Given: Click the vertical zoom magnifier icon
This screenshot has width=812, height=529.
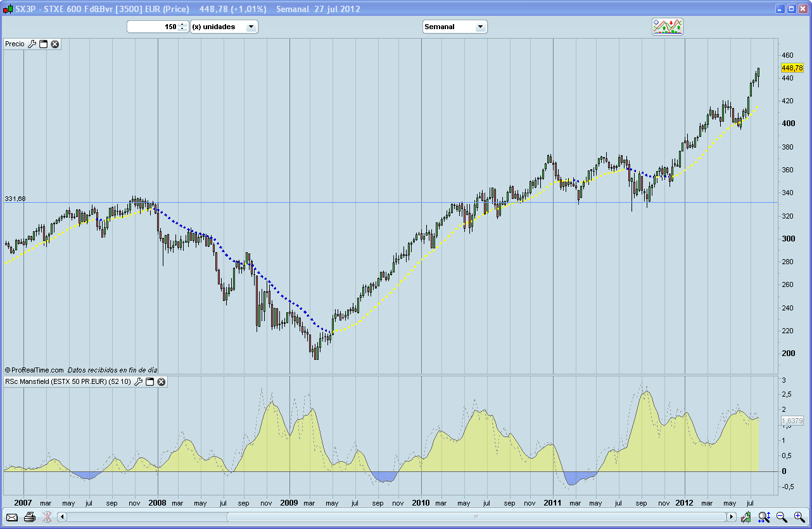Looking at the screenshot, I should click(x=764, y=517).
